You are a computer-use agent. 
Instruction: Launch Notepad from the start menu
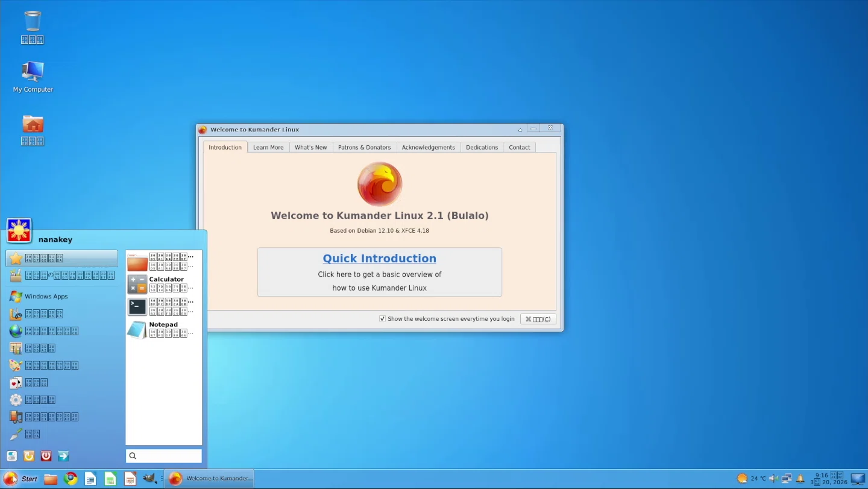(x=163, y=329)
